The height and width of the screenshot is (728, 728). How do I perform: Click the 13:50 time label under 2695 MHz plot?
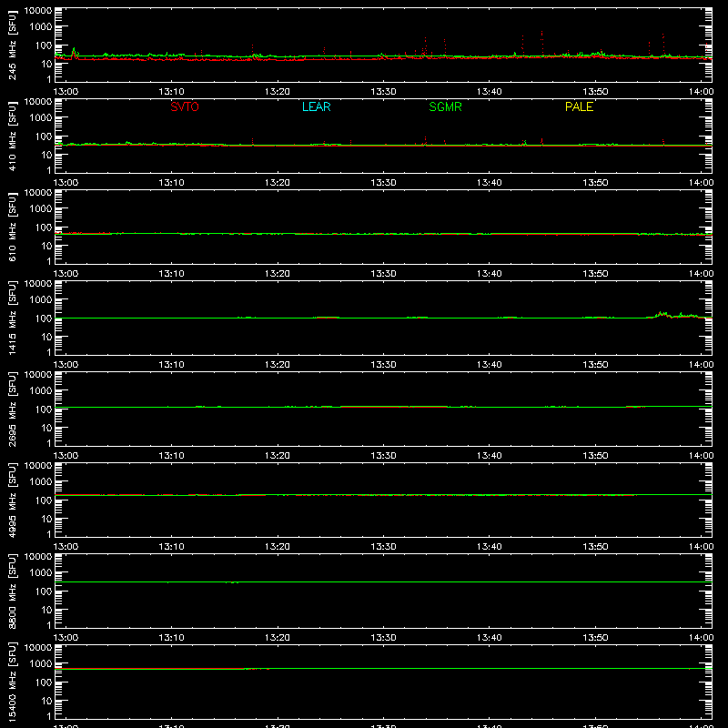(595, 456)
